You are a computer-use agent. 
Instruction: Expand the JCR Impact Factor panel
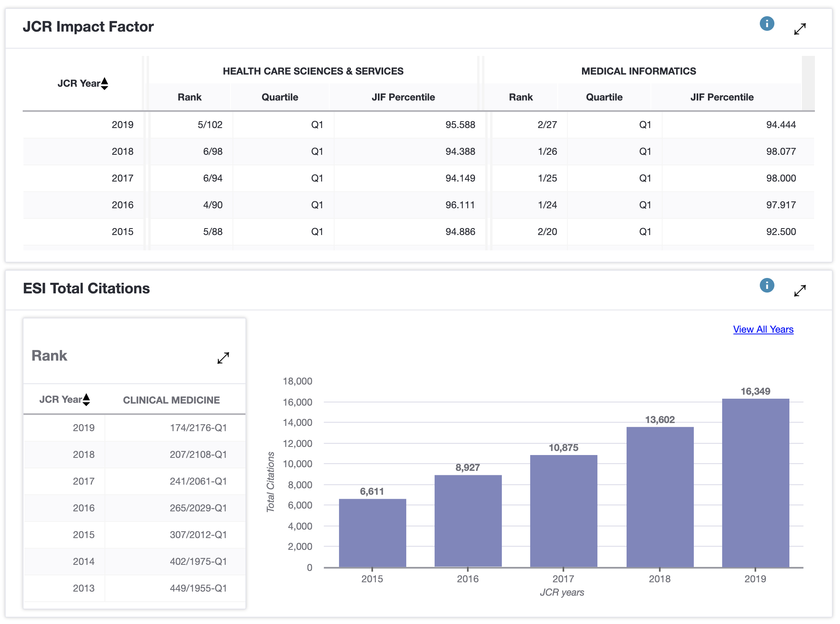[799, 29]
